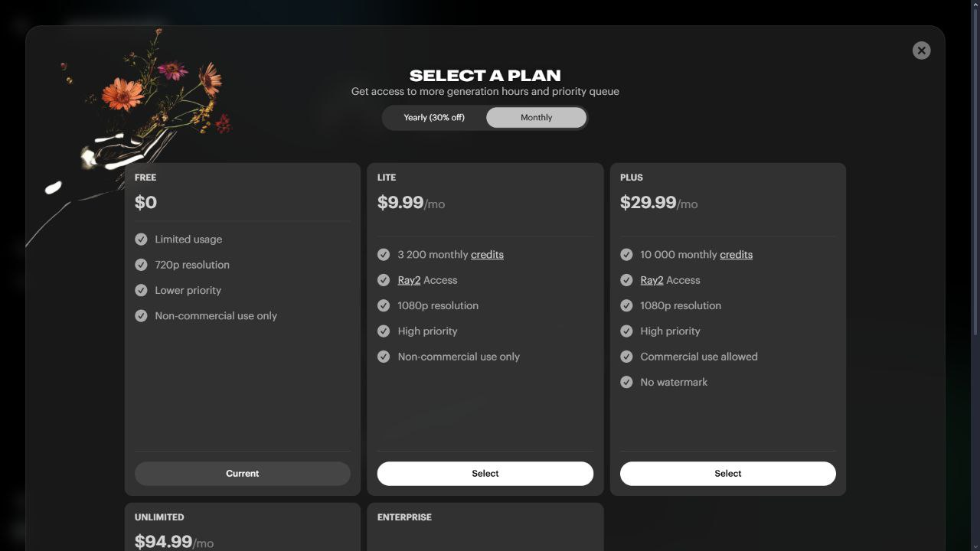
Task: Click the checkmark beside No watermark
Action: (x=626, y=382)
